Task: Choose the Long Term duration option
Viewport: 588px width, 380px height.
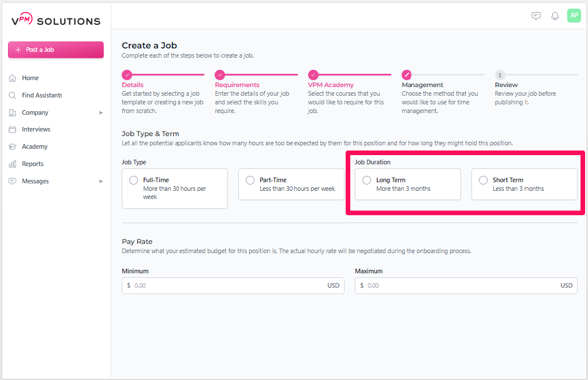Action: (367, 180)
